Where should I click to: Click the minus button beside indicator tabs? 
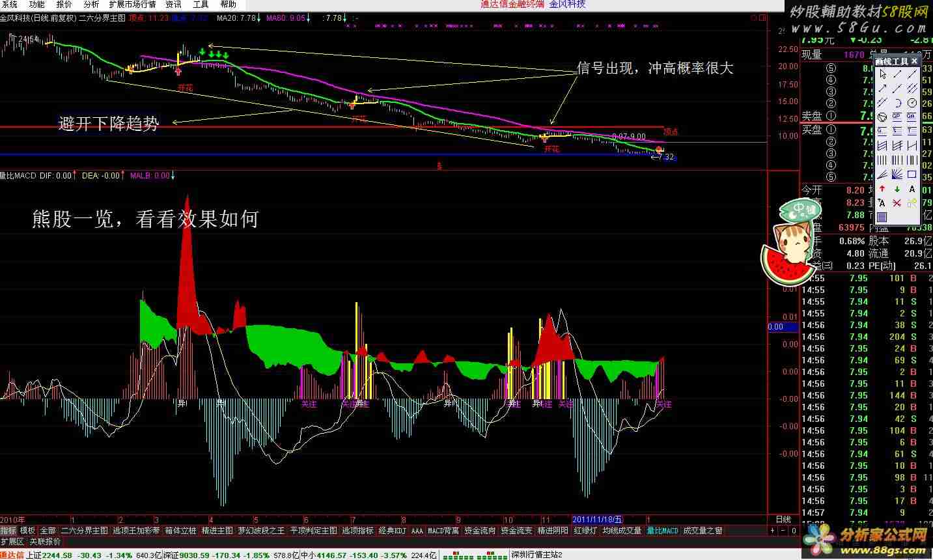point(784,531)
